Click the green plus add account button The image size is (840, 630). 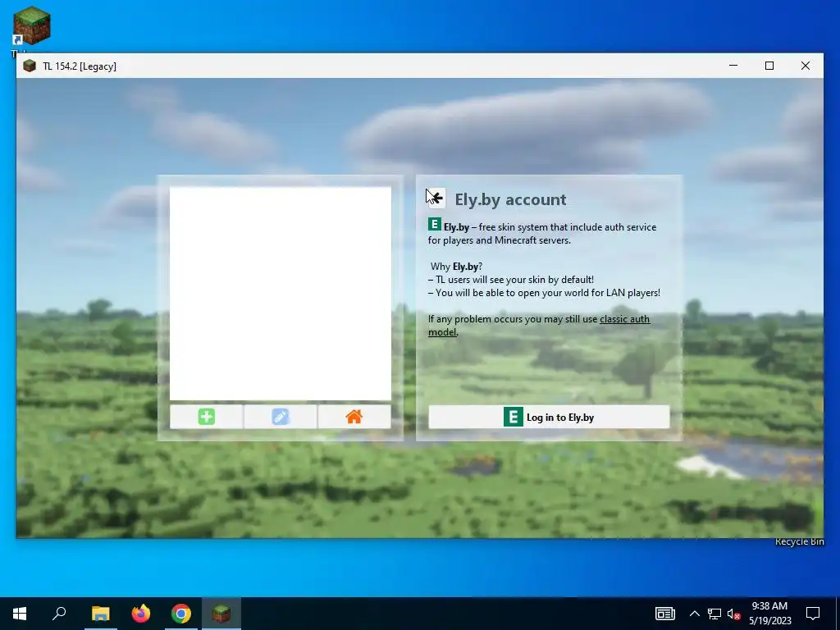pos(206,417)
